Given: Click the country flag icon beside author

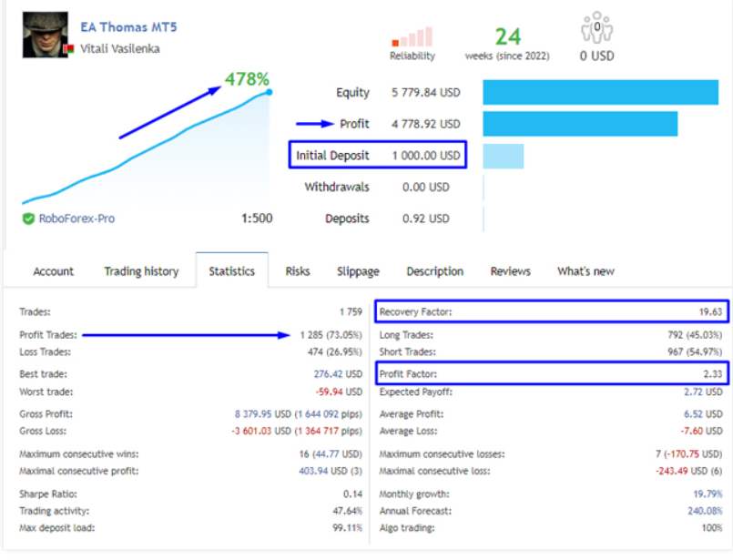Looking at the screenshot, I should pos(69,50).
